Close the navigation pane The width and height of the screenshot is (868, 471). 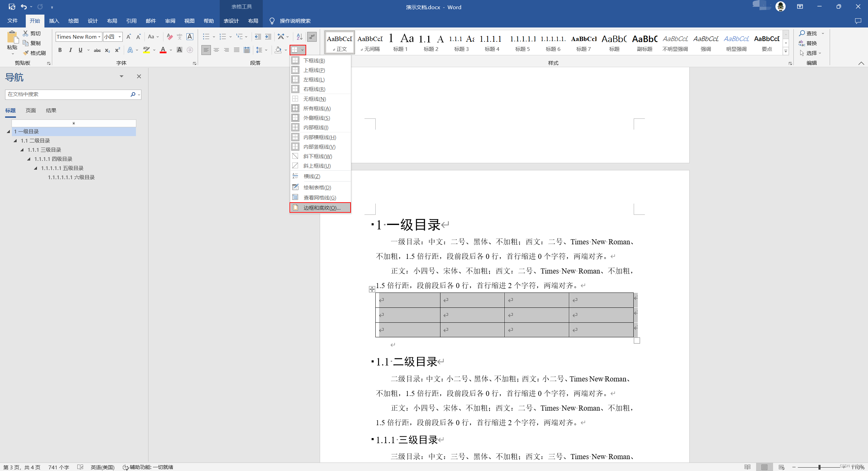coord(139,76)
